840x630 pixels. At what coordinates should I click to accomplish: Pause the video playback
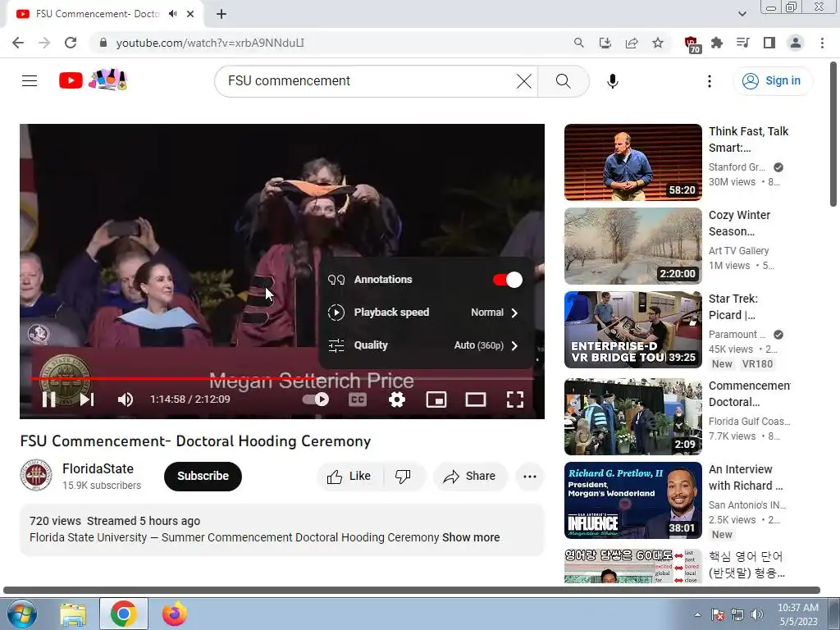48,399
